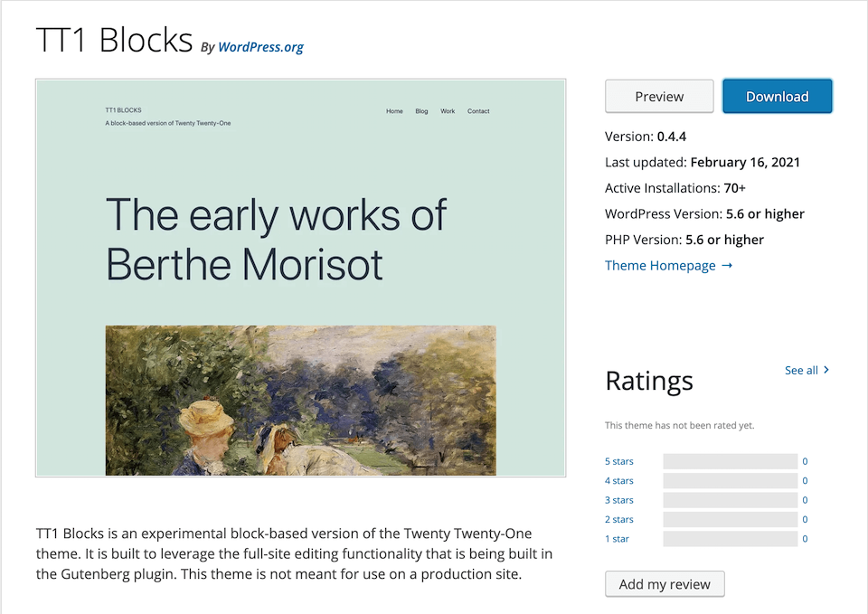Open See all ratings link
The width and height of the screenshot is (868, 614).
(801, 370)
